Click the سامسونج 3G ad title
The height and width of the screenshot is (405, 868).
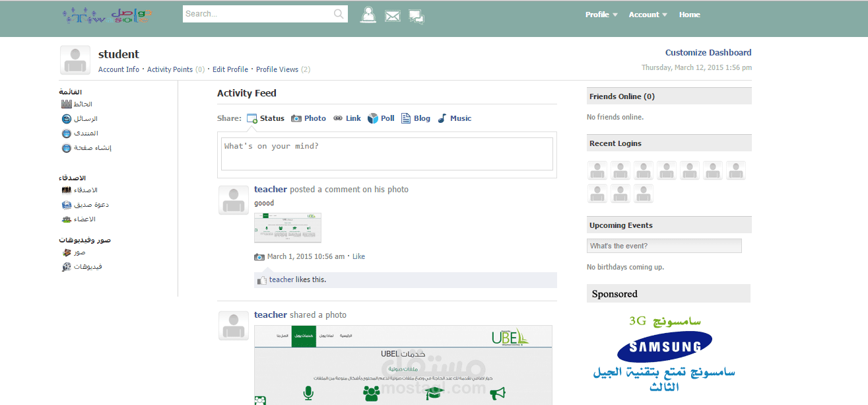665,322
